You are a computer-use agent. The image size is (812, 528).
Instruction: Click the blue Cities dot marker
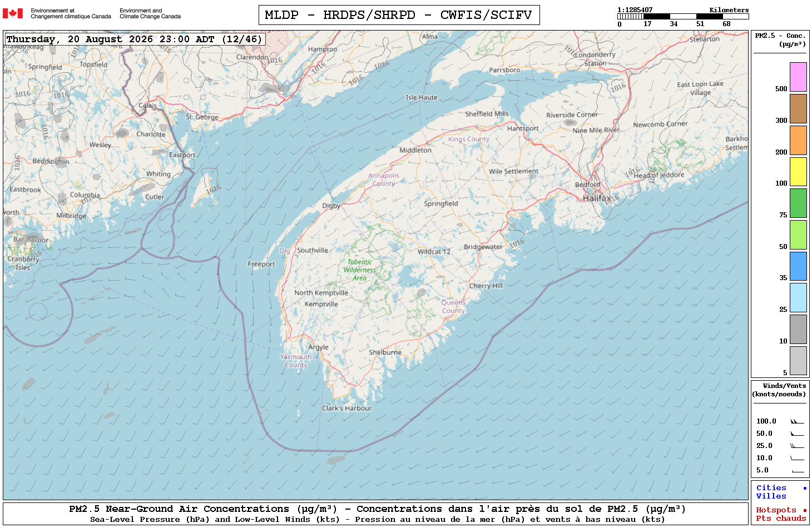point(805,488)
